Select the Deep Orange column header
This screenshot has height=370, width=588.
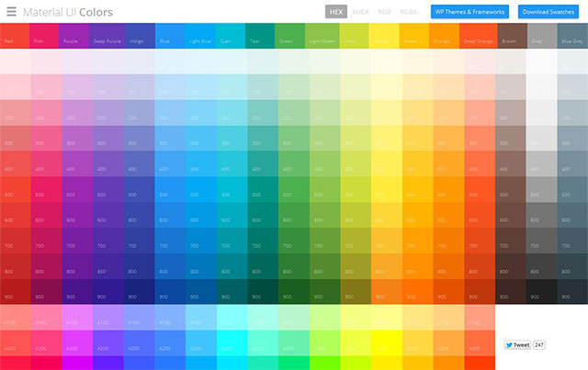point(479,36)
